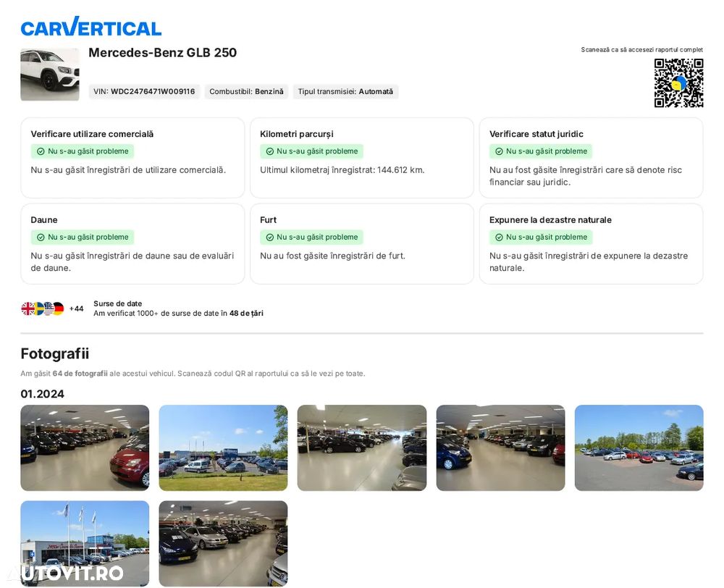Click 'Ultimul kilometraj înregistrat: 144.612 km.' text

[x=342, y=170]
